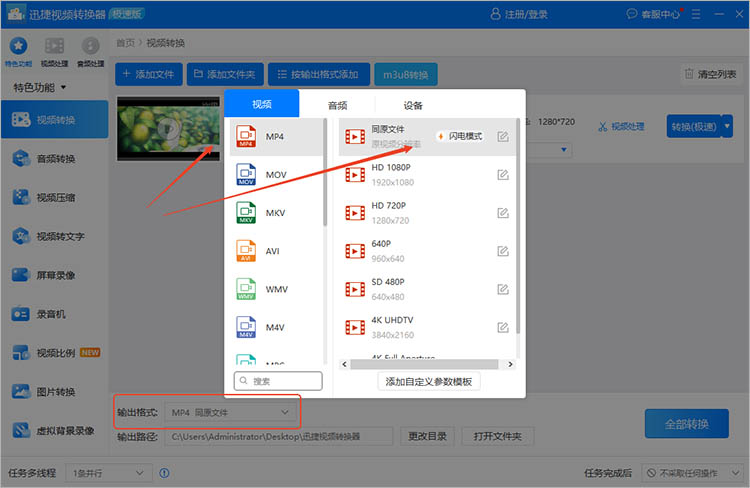Click the 添加文件夹 button
The image size is (750, 488).
(225, 74)
